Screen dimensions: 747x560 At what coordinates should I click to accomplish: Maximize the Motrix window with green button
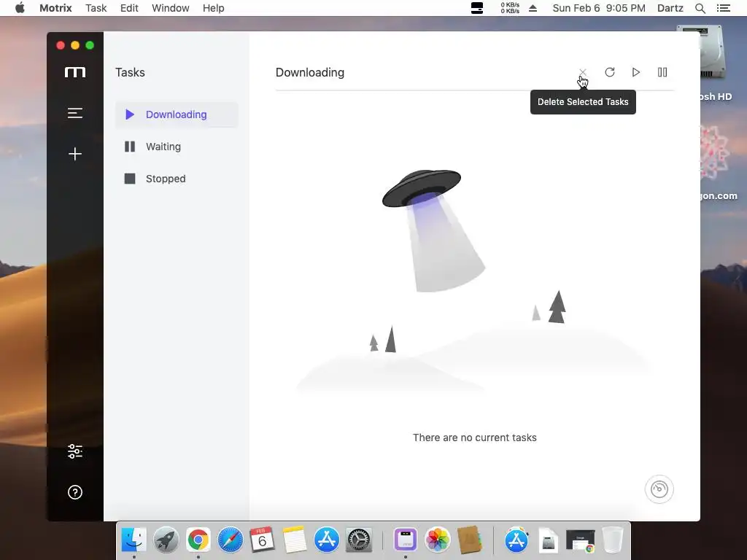coord(90,45)
